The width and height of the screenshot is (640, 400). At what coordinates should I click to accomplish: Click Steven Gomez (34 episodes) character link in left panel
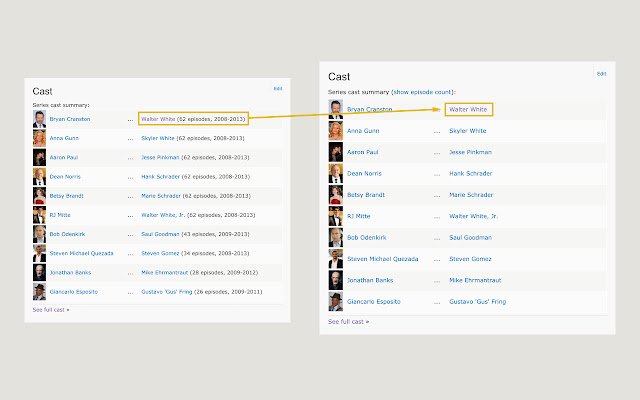coord(160,253)
